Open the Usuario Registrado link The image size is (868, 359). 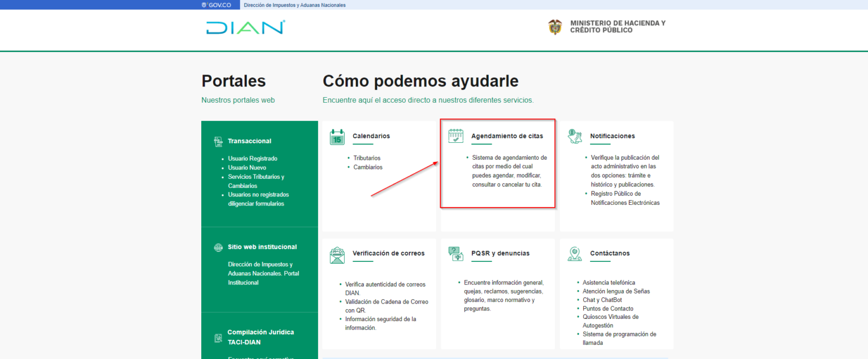point(253,159)
